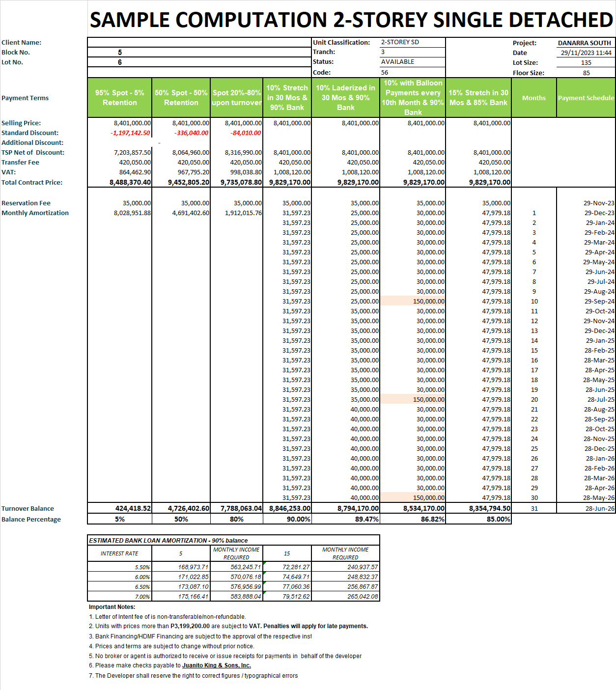The width and height of the screenshot is (616, 690).
Task: Click the DANARRA SOUTH project cell
Action: (x=584, y=43)
